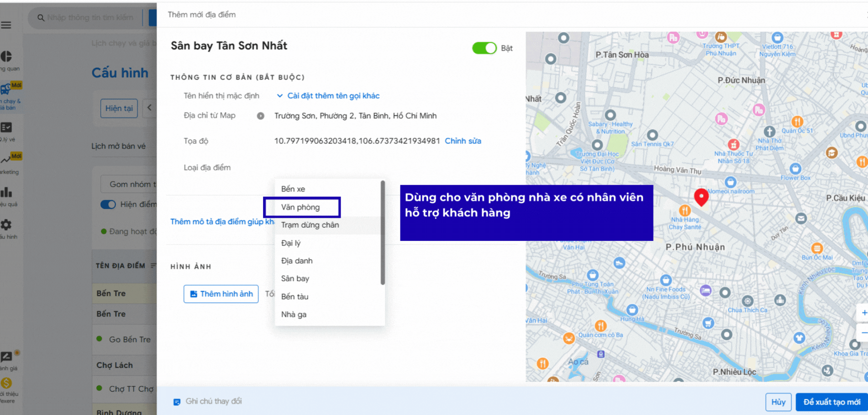This screenshot has width=868, height=415.
Task: Toggle the Bật switch off
Action: [x=484, y=48]
